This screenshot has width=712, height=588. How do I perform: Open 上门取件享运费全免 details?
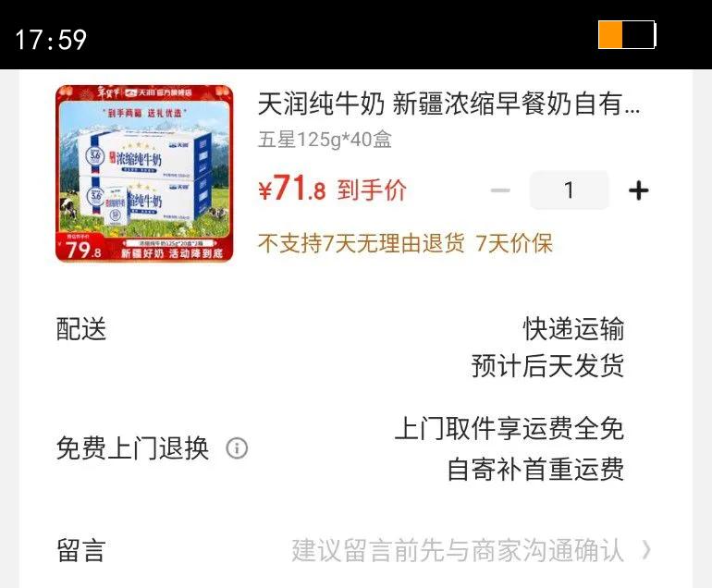pyautogui.click(x=509, y=428)
